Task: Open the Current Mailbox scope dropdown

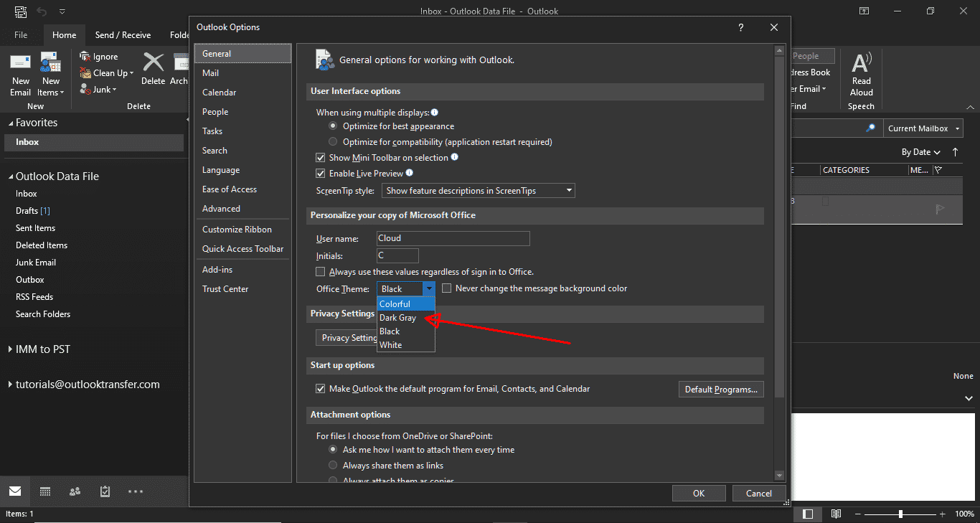Action: click(923, 128)
